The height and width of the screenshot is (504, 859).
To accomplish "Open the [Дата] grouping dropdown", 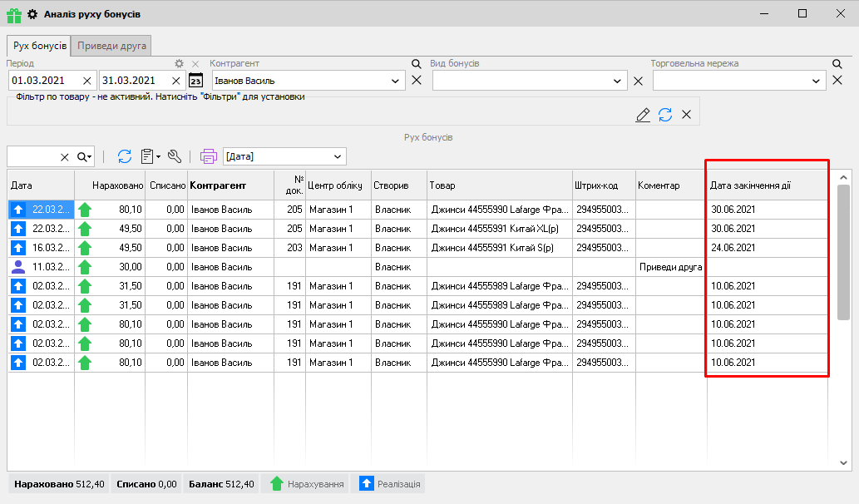I will coord(338,156).
